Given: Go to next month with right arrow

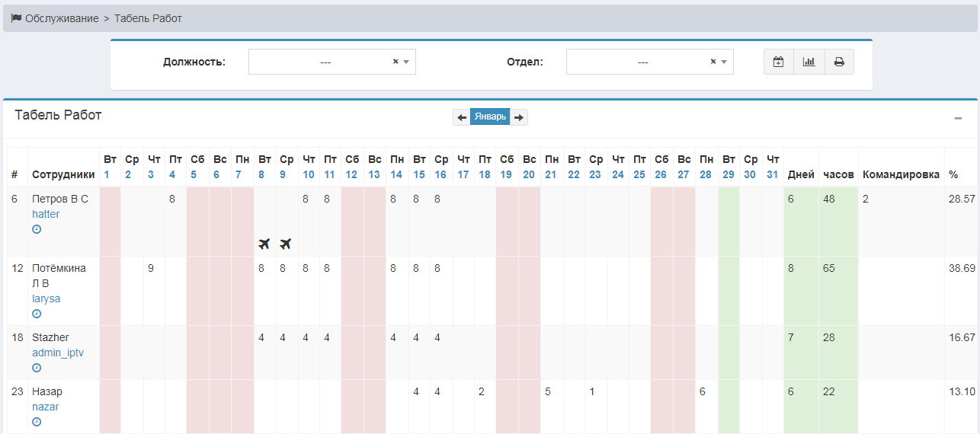Looking at the screenshot, I should [x=519, y=117].
